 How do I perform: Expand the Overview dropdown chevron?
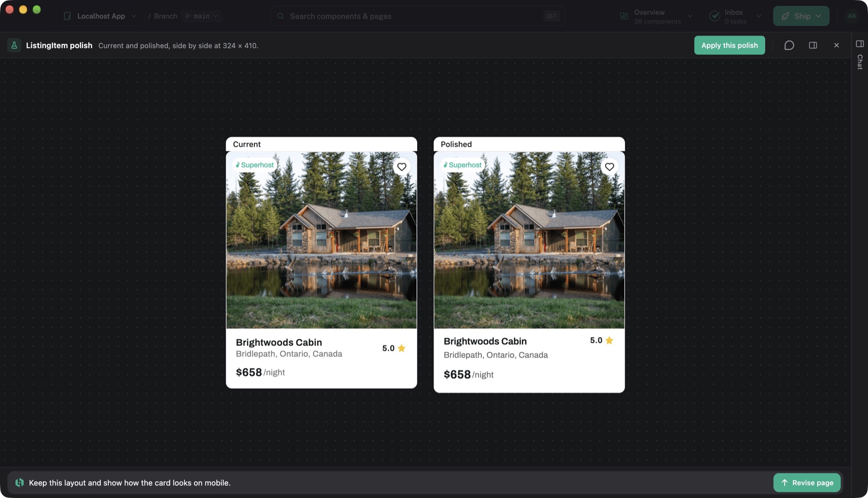(x=690, y=16)
